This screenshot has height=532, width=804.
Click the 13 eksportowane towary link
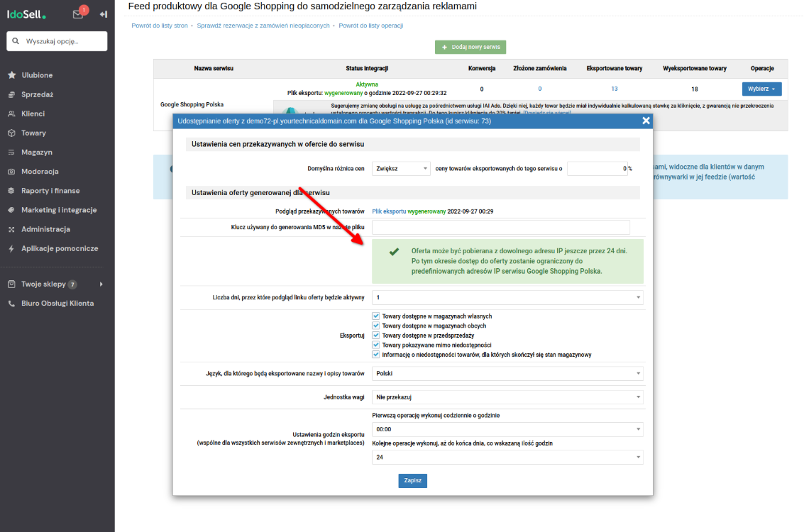click(x=615, y=89)
